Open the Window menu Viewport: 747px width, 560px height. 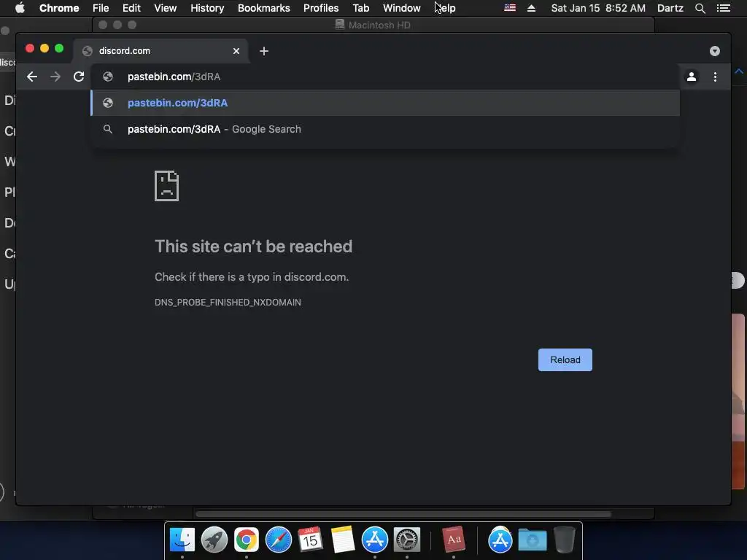coord(402,8)
